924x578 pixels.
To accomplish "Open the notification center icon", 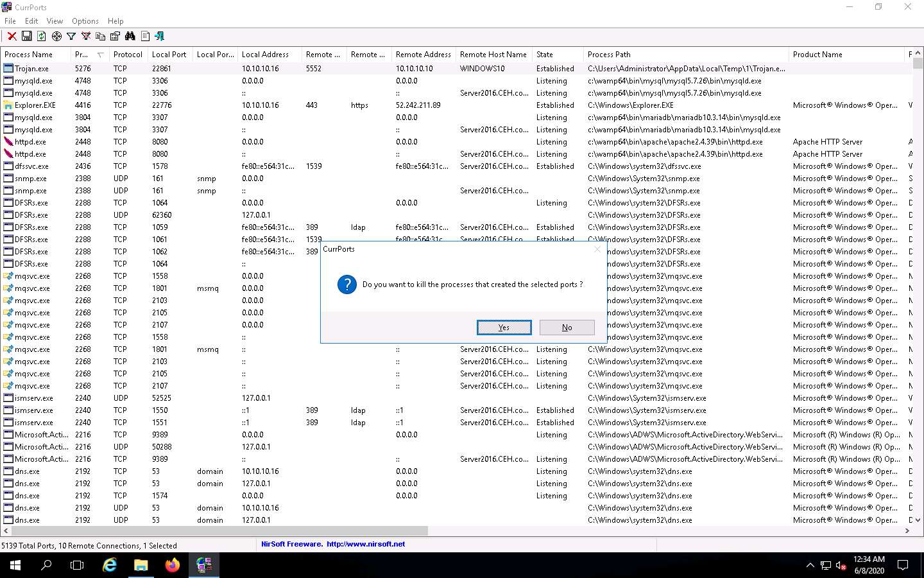I will (903, 565).
